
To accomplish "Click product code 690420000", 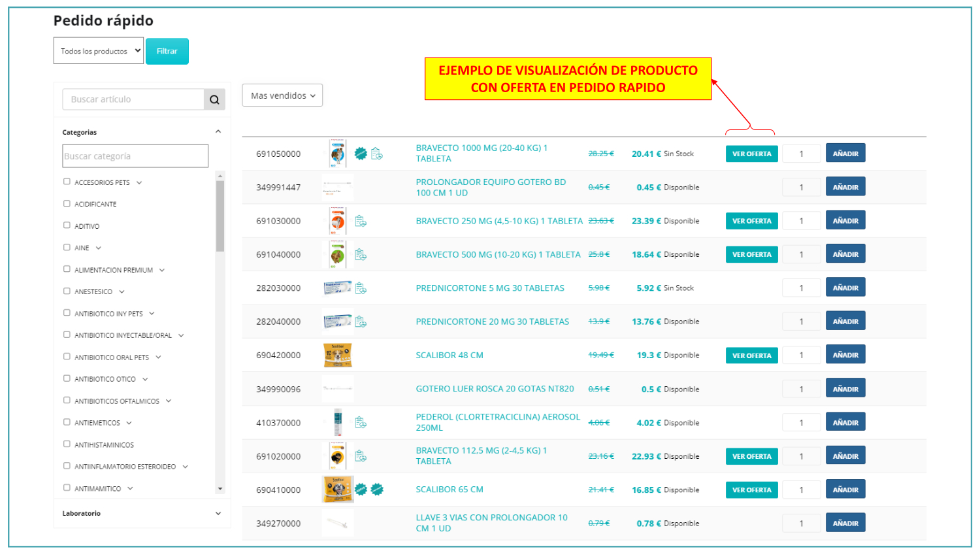I will (278, 355).
